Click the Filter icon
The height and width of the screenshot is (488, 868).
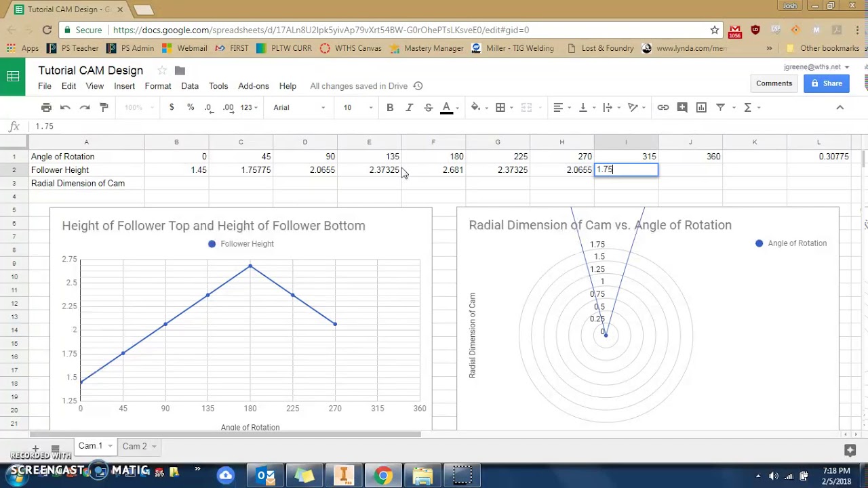click(721, 107)
